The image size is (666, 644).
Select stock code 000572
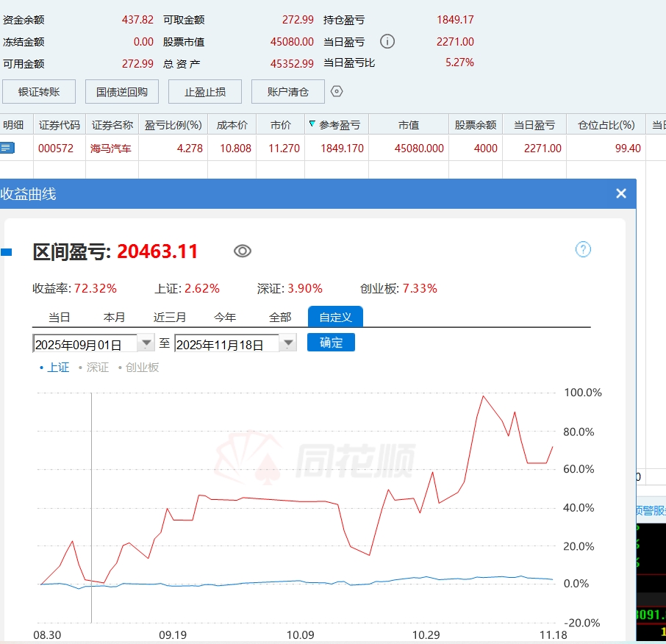point(56,149)
